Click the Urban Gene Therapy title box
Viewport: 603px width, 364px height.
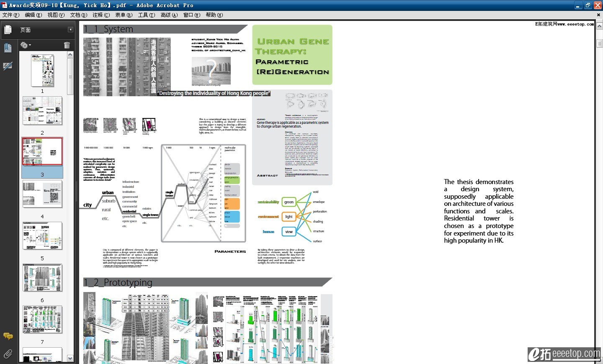pyautogui.click(x=292, y=55)
